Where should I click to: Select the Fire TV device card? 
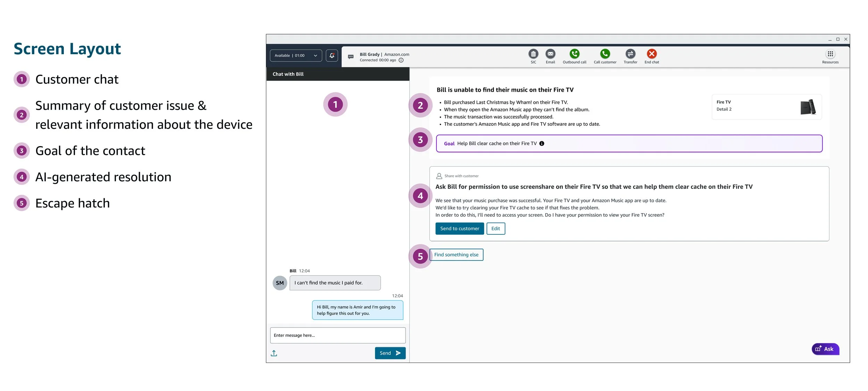tap(766, 107)
